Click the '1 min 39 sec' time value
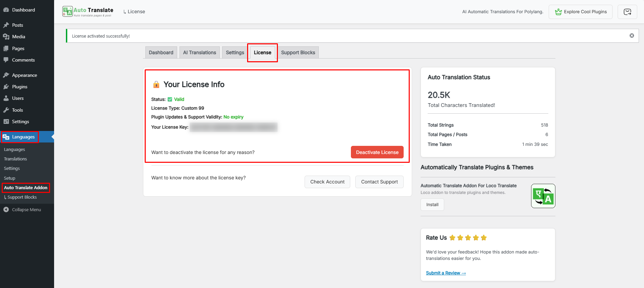The width and height of the screenshot is (644, 288). pos(535,144)
